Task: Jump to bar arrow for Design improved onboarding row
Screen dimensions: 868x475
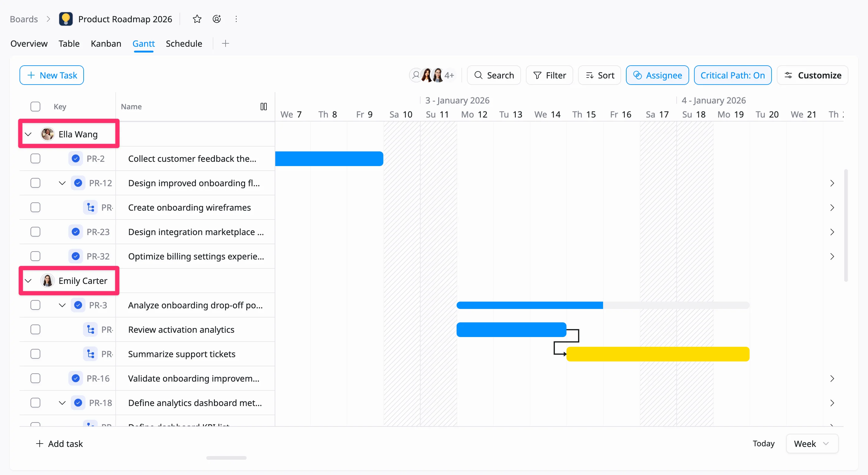Action: click(x=832, y=183)
